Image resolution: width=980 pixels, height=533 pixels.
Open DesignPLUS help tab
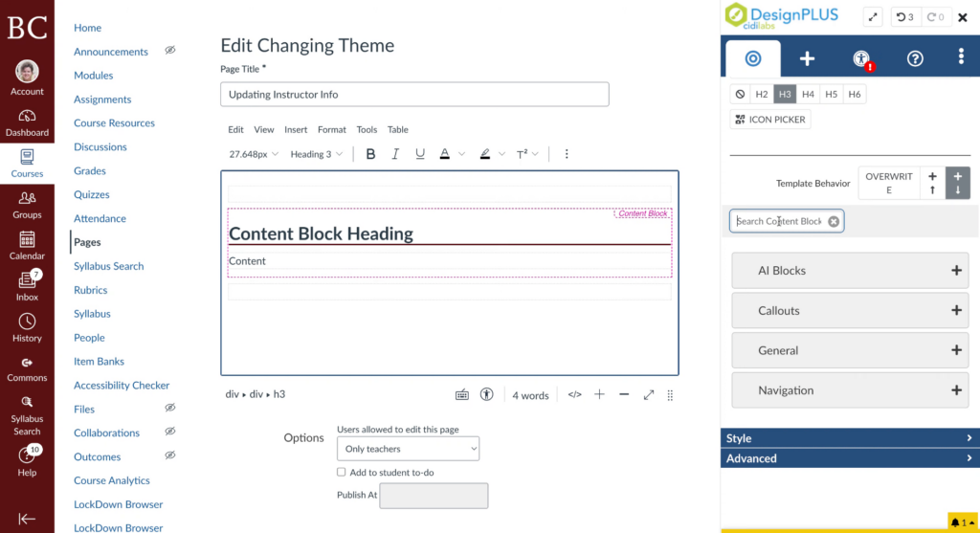(x=915, y=58)
